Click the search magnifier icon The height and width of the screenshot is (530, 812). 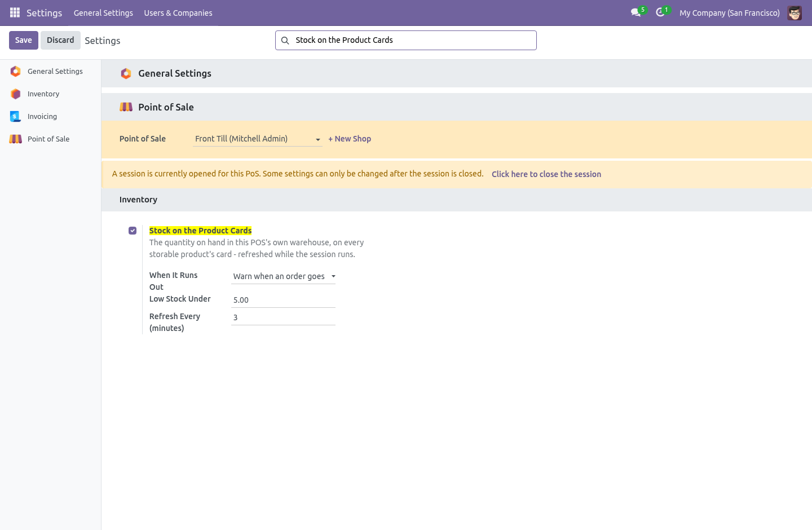click(285, 40)
